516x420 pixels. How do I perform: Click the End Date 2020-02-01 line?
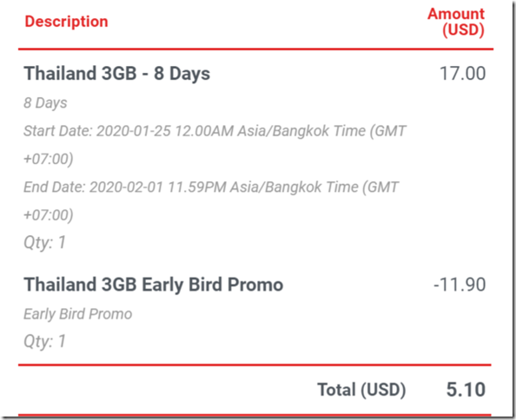[211, 187]
